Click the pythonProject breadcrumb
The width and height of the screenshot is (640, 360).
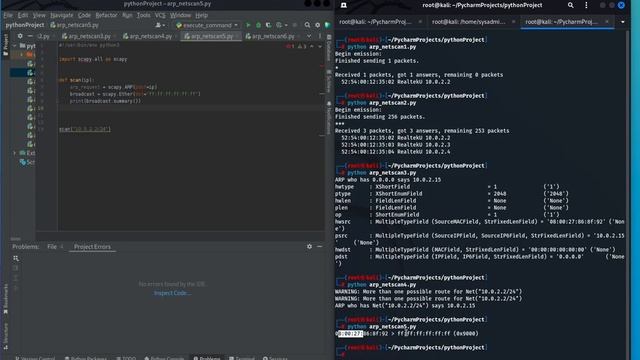[25, 25]
